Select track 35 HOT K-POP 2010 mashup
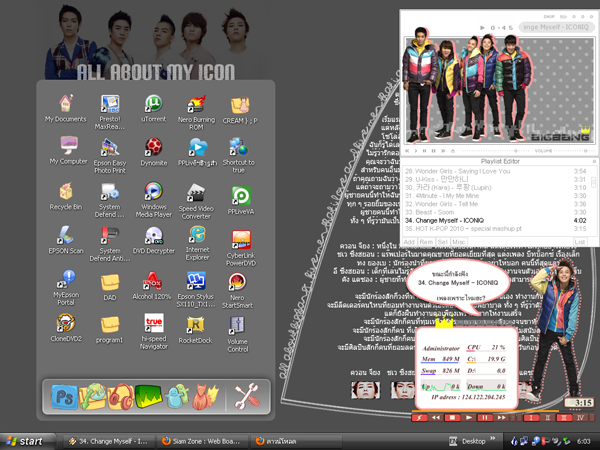 point(495,228)
